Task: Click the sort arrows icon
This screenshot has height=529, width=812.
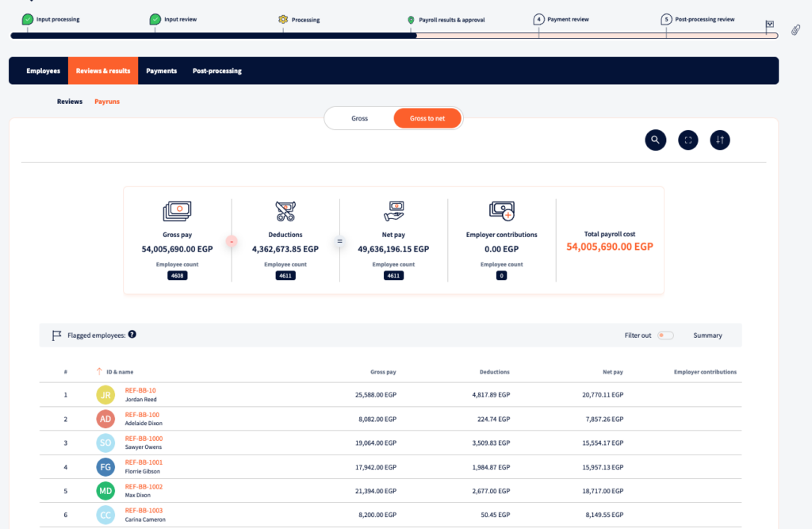Action: coord(720,140)
